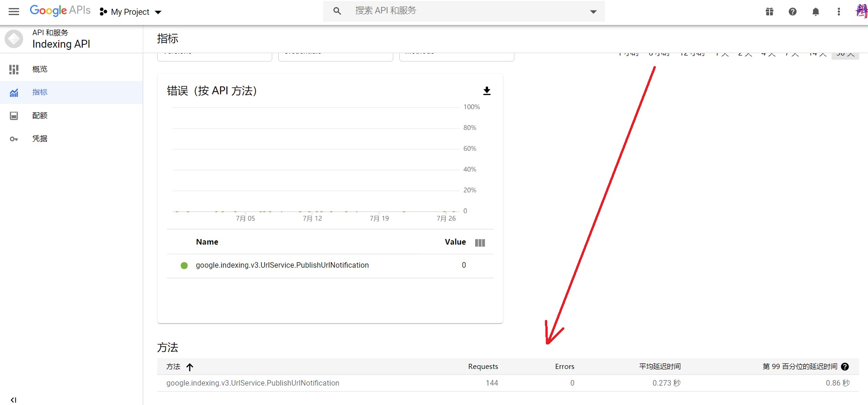Toggle sort order on 方法 column
This screenshot has height=405, width=868.
pyautogui.click(x=189, y=367)
